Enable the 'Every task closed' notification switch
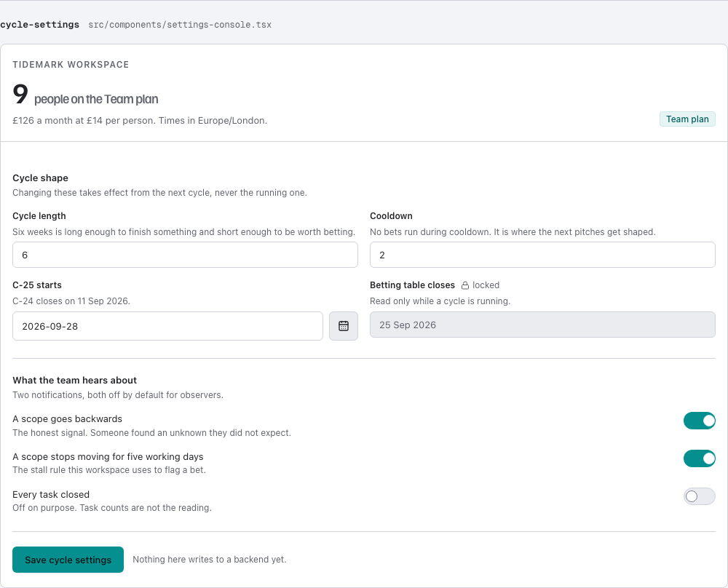 pos(699,496)
